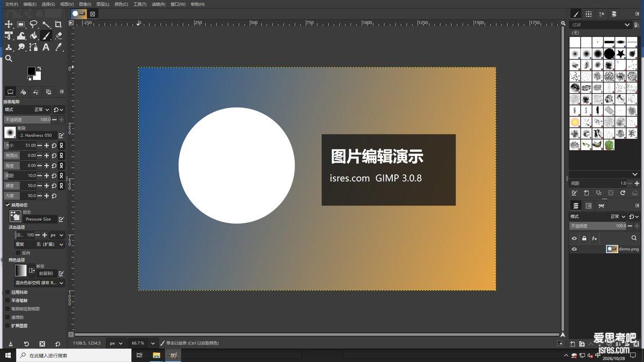Select the Paintbrush tool
The image size is (644, 362).
click(x=46, y=36)
